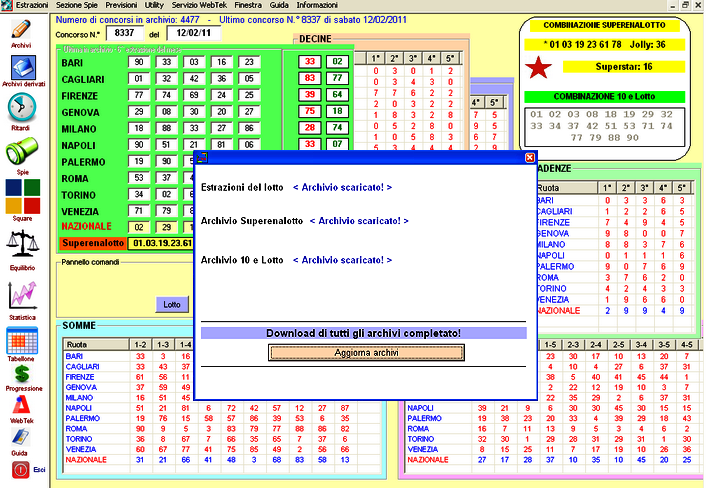Open the Guida help icon
The height and width of the screenshot is (488, 706).
pos(20,437)
